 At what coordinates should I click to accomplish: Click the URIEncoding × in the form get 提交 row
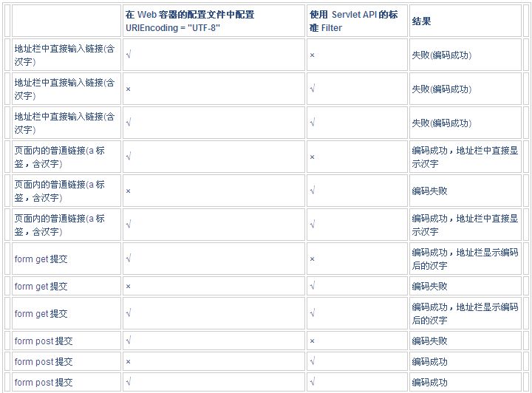(129, 287)
